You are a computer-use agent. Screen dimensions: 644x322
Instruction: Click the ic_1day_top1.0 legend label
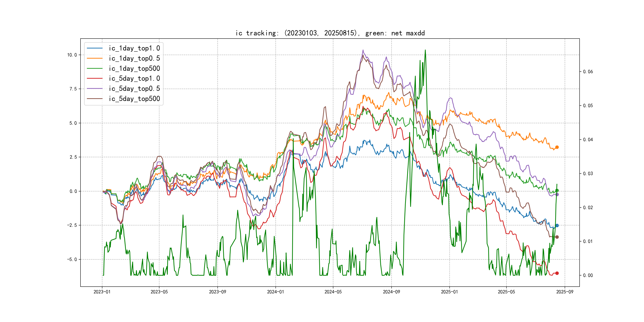point(134,48)
